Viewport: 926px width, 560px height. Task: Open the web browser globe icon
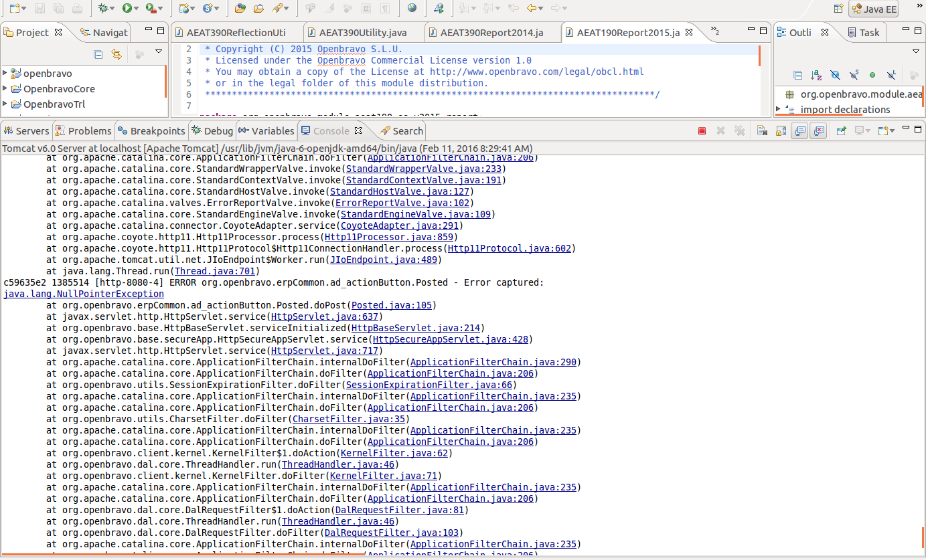[412, 8]
